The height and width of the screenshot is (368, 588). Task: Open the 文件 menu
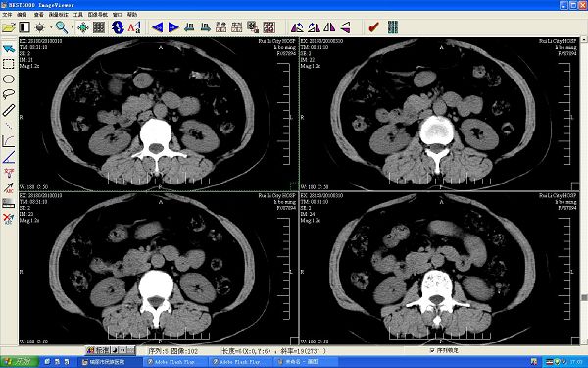click(x=8, y=15)
